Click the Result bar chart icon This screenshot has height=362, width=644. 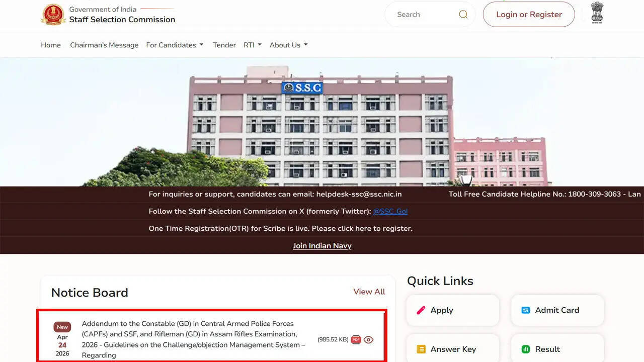526,349
